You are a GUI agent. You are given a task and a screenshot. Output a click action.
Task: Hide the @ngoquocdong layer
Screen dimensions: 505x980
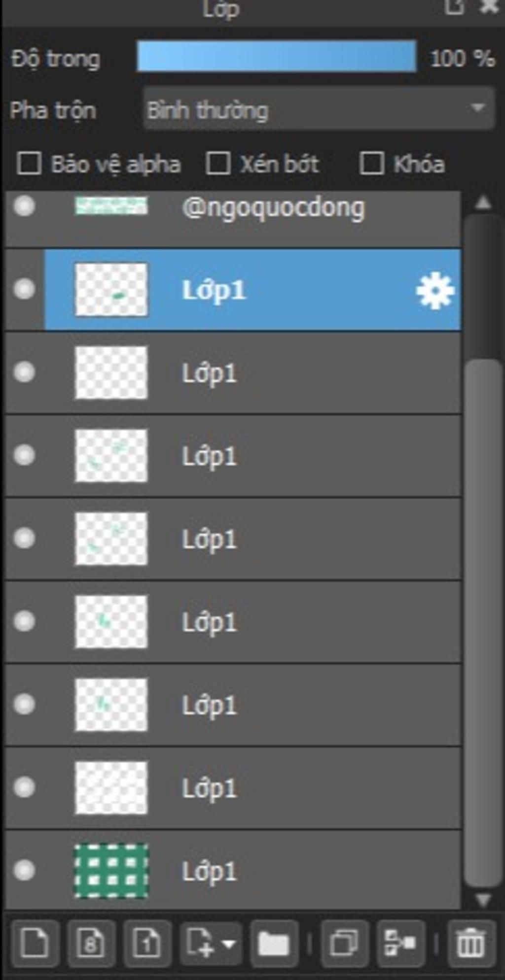(24, 206)
